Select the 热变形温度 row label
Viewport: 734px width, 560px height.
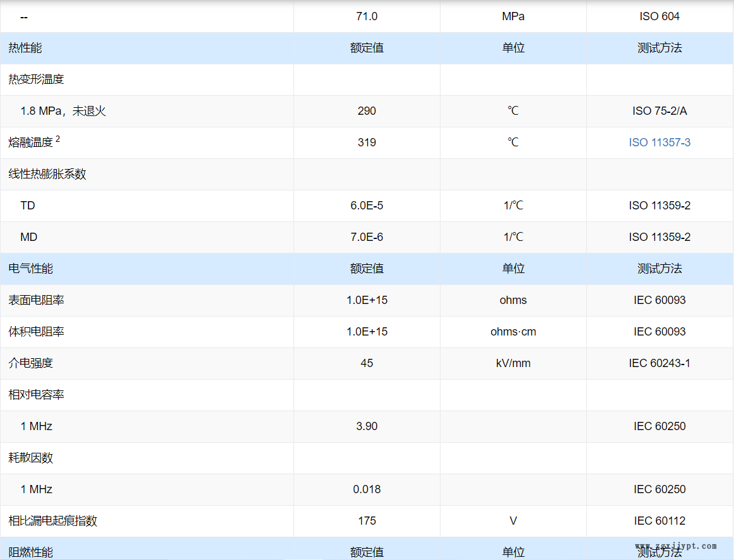[36, 79]
